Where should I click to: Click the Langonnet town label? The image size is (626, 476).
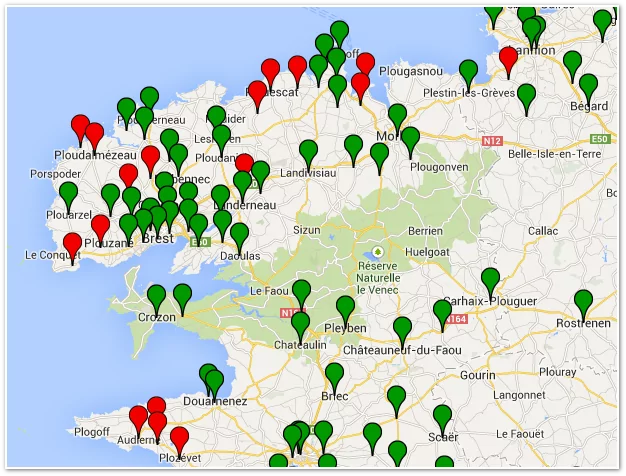pos(519,395)
